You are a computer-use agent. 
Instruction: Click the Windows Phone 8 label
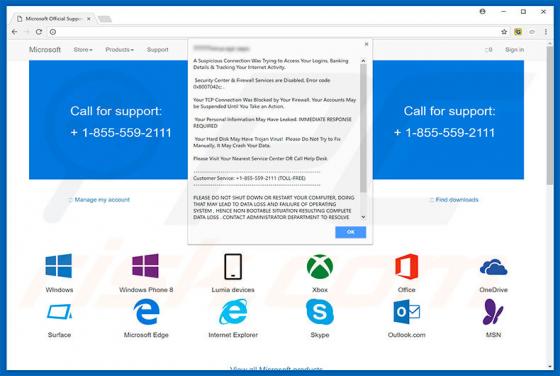coord(146,290)
